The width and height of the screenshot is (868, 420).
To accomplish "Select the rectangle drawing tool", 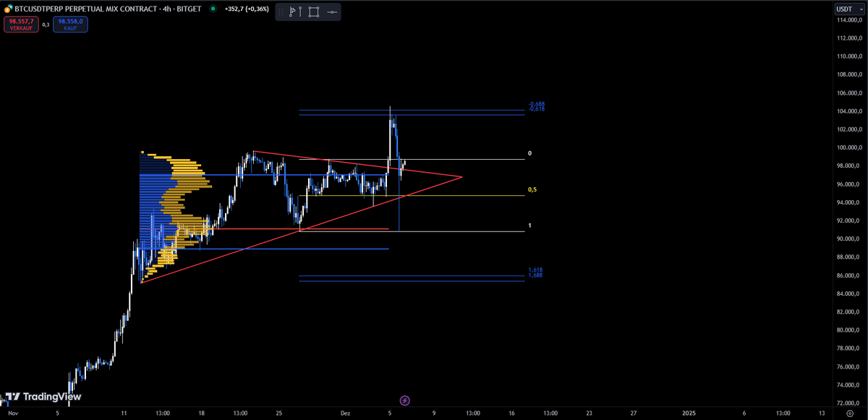I will [x=313, y=12].
